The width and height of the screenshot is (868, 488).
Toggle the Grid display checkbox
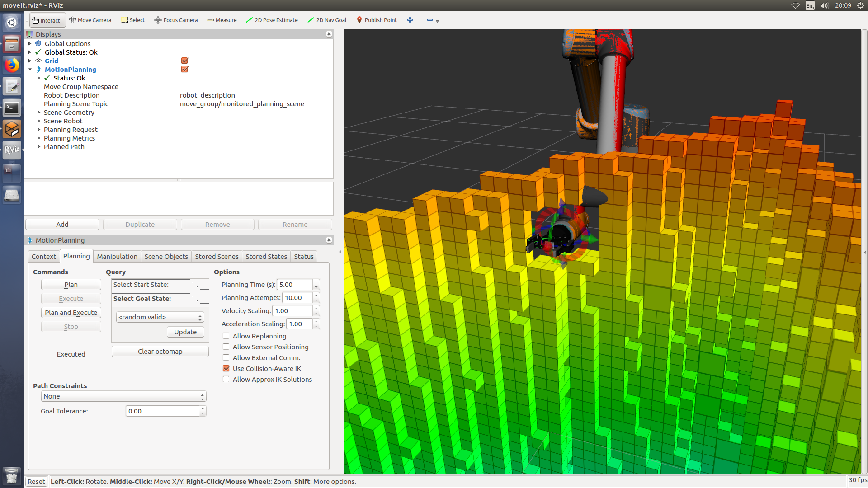pyautogui.click(x=184, y=61)
